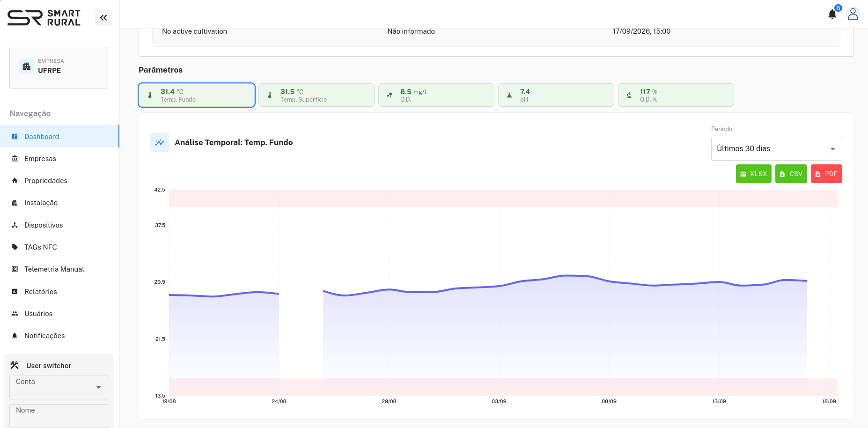The image size is (868, 428).
Task: Export data as CSV
Action: tap(791, 174)
